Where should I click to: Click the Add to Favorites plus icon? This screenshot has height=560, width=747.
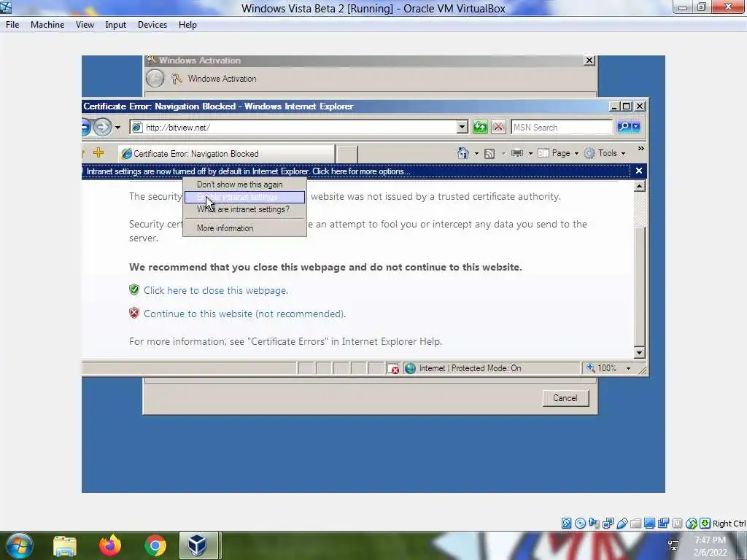(98, 153)
